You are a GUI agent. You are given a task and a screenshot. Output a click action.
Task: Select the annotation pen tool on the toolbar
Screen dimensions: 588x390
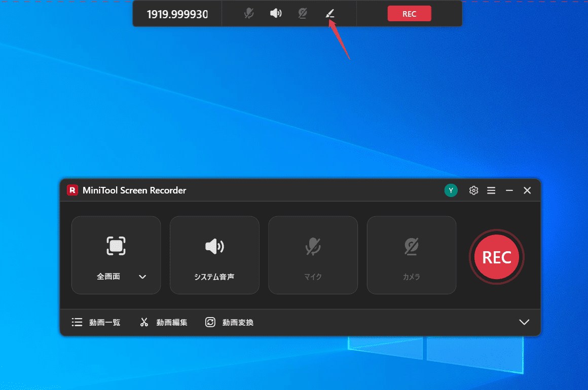(330, 13)
